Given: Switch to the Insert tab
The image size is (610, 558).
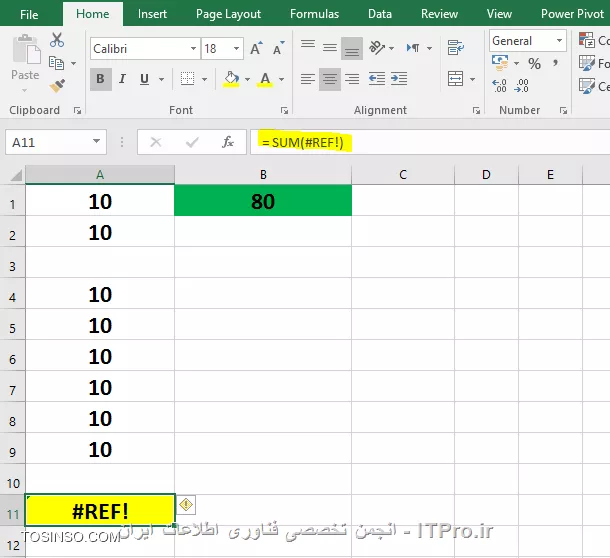Looking at the screenshot, I should (x=152, y=14).
